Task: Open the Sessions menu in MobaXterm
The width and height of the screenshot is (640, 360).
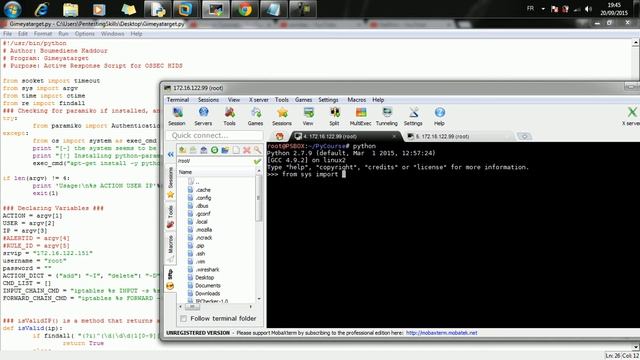Action: 208,100
